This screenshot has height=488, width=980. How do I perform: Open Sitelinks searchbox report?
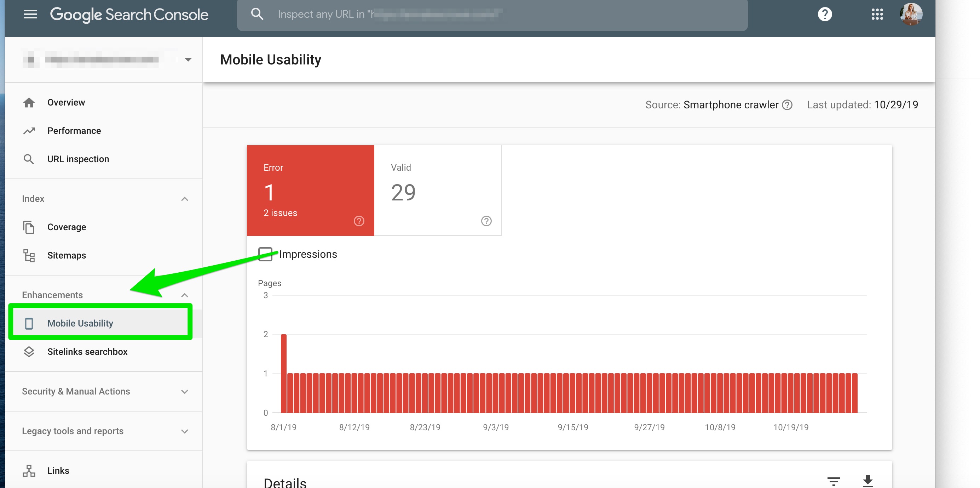coord(87,352)
